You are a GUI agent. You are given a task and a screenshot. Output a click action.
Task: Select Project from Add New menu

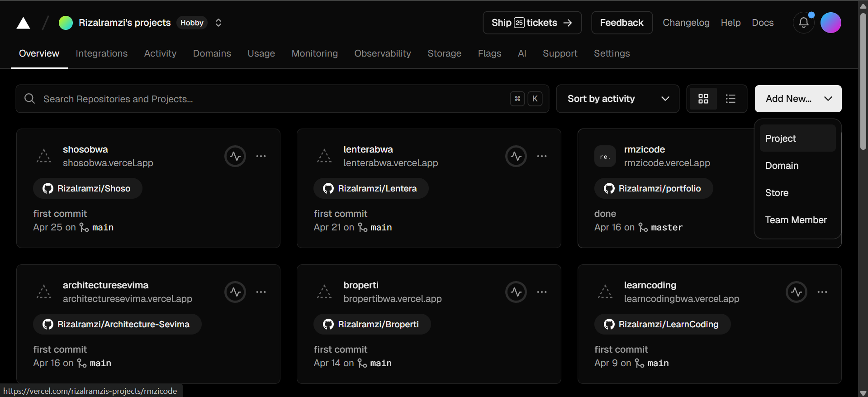(x=798, y=139)
